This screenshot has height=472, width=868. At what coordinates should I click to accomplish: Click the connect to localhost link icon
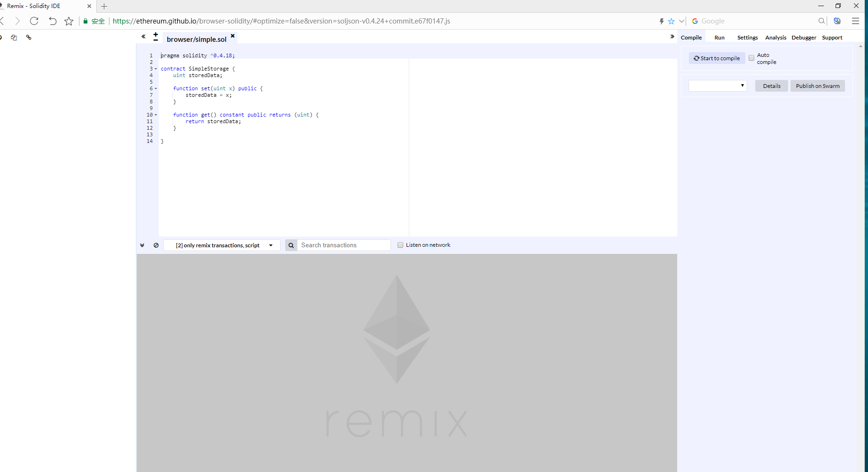[29, 38]
